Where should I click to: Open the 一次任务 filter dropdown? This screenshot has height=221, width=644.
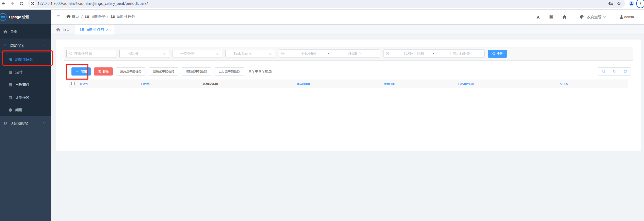[x=197, y=53]
